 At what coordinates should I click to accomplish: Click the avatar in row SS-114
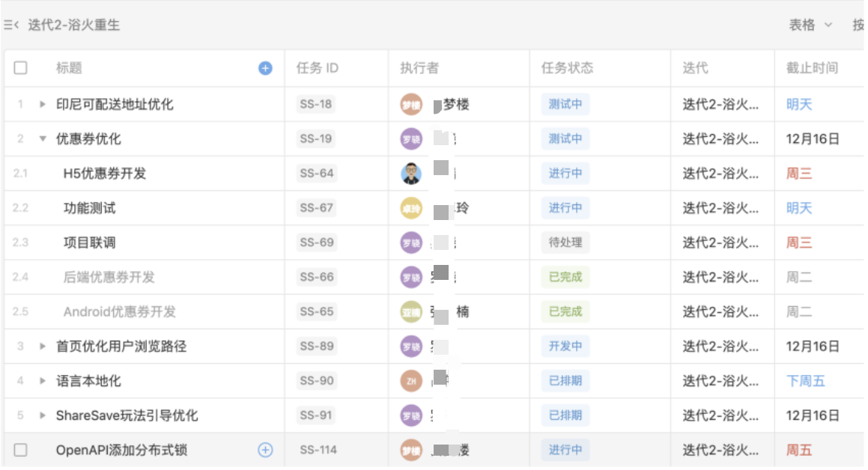click(411, 450)
